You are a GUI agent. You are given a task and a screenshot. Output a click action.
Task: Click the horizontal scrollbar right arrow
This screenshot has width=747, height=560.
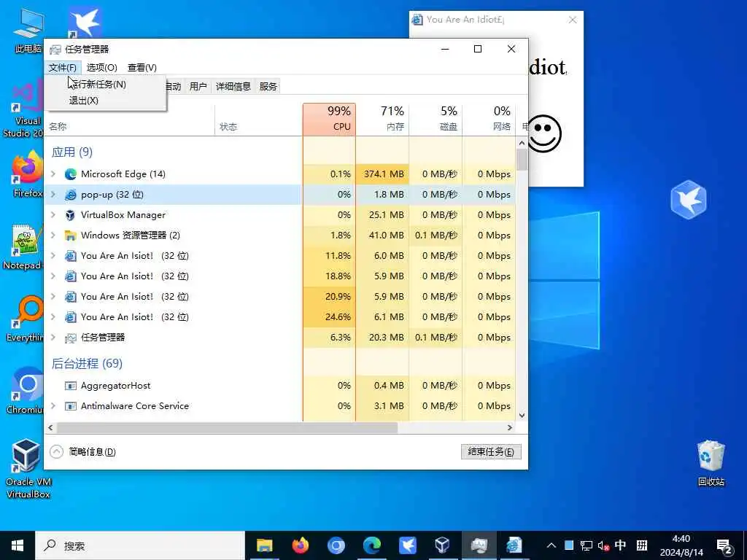pos(510,427)
